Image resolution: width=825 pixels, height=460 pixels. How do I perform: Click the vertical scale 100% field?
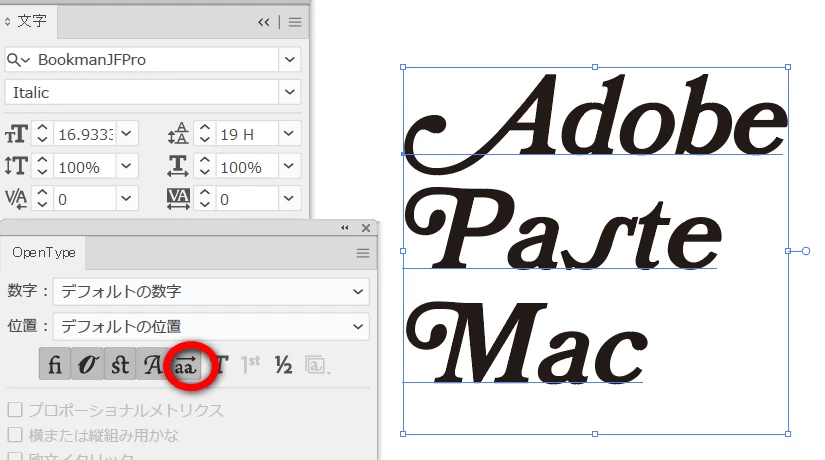pyautogui.click(x=85, y=166)
